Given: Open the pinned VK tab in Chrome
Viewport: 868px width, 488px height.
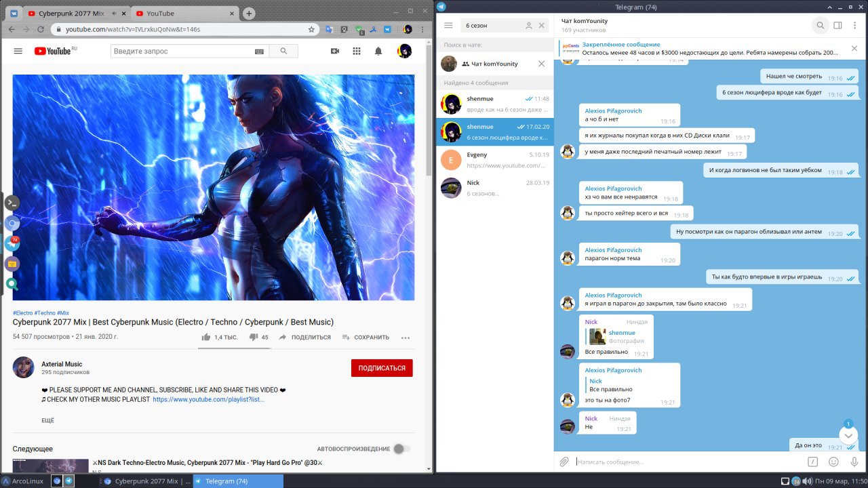Looking at the screenshot, I should (14, 13).
